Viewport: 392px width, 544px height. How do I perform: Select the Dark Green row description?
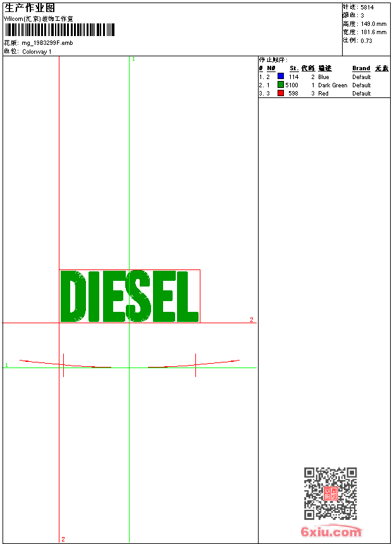click(333, 85)
